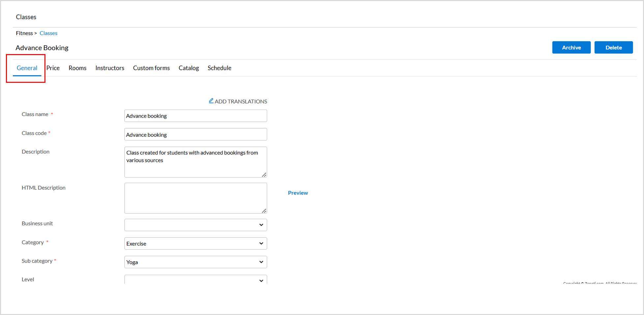
Task: Open the General tab
Action: 27,68
